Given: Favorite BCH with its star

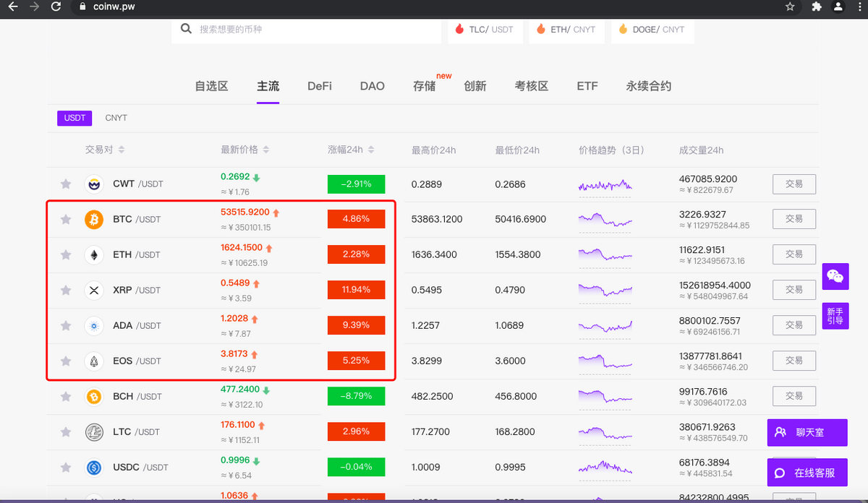Looking at the screenshot, I should click(66, 396).
